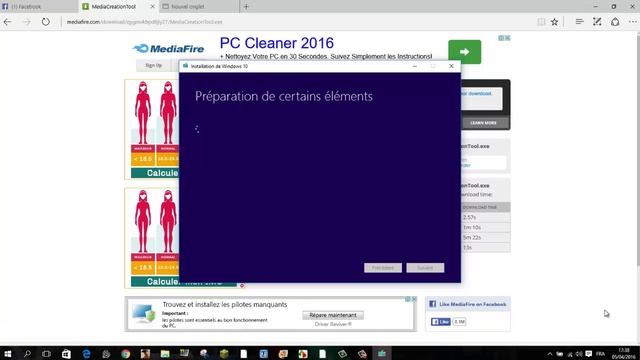Open Microsoft Edge from taskbar

[86, 353]
